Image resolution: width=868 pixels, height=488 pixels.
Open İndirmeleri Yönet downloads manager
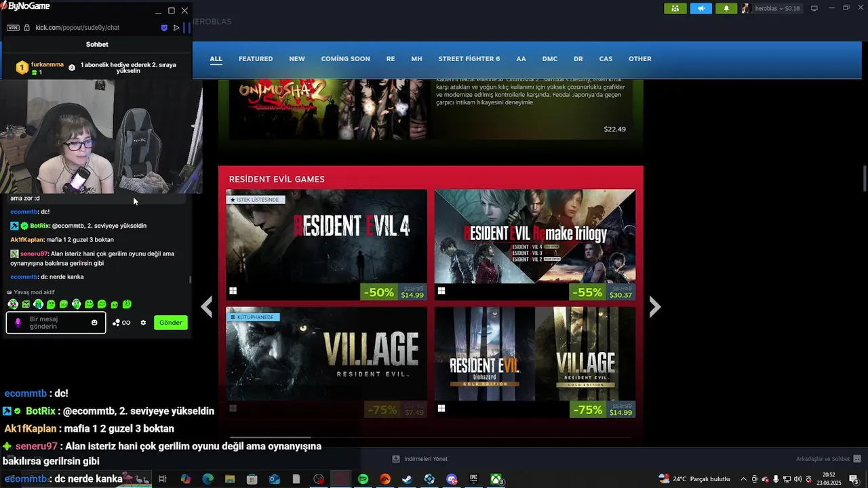click(x=420, y=459)
